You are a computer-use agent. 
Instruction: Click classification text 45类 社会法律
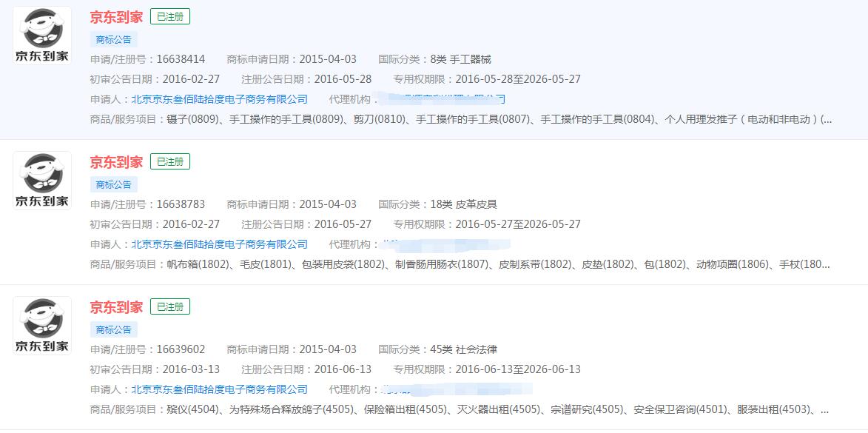point(464,349)
